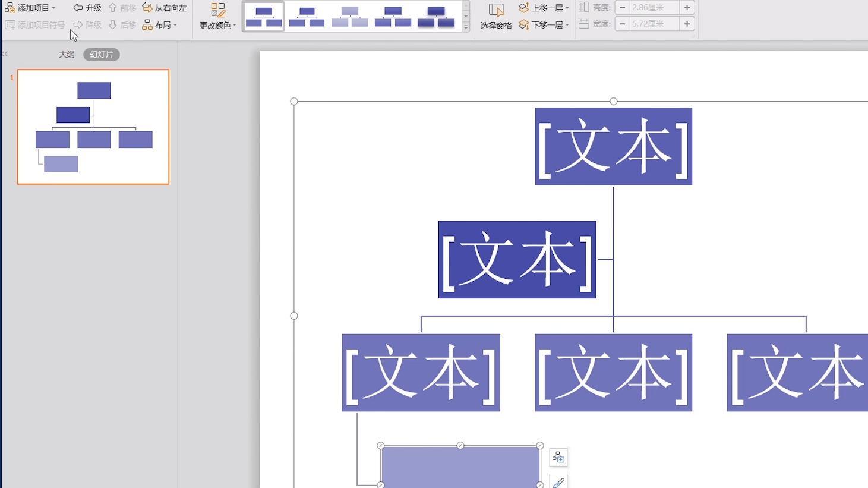Click the selected empty light-purple shape
Image resolution: width=868 pixels, height=488 pixels.
point(460,467)
